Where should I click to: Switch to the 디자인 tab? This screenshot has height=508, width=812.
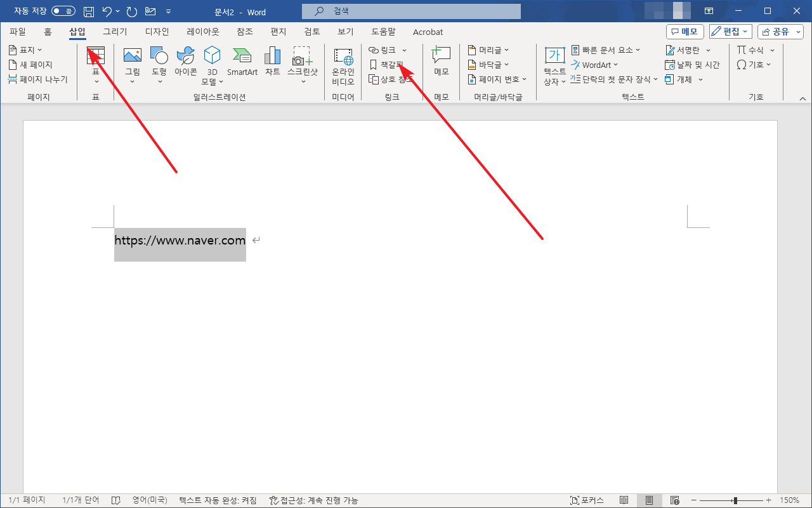click(157, 32)
